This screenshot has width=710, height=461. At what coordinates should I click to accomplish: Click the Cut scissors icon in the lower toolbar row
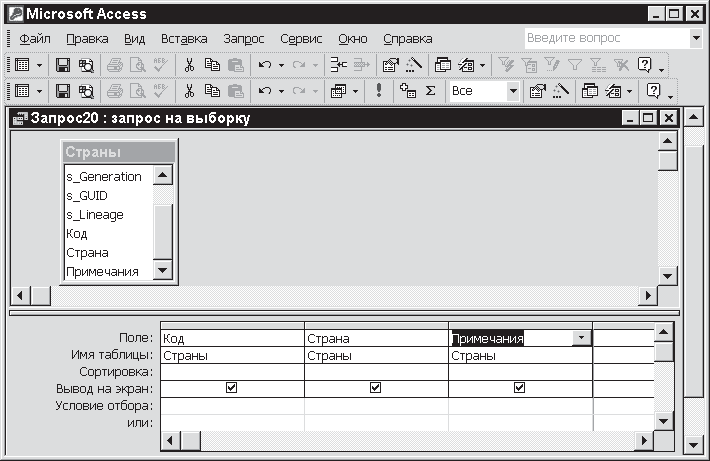point(188,90)
